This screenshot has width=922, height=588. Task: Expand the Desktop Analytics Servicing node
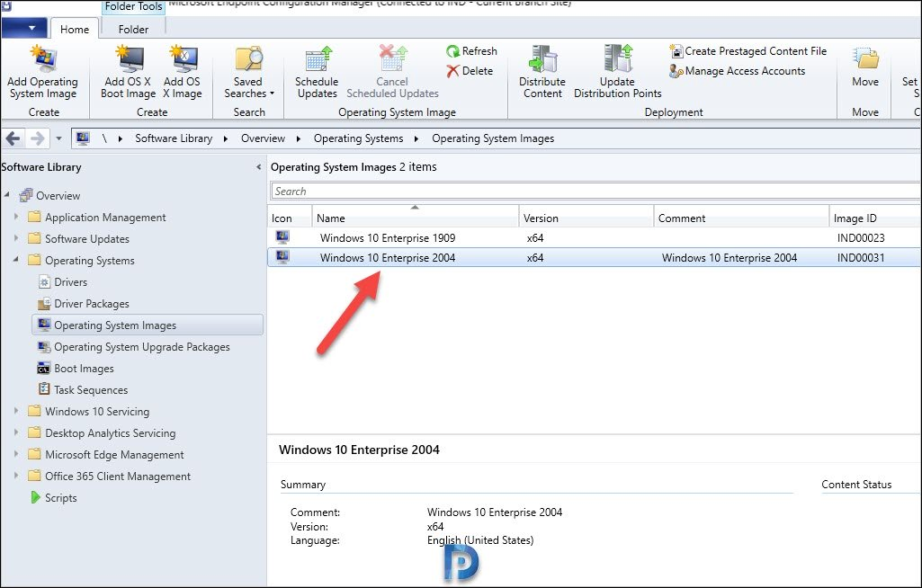[16, 432]
